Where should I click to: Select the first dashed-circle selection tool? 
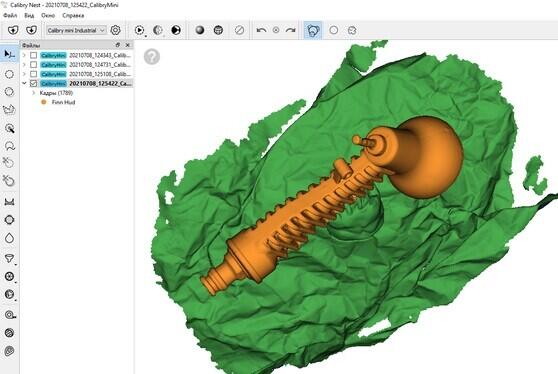(9, 74)
